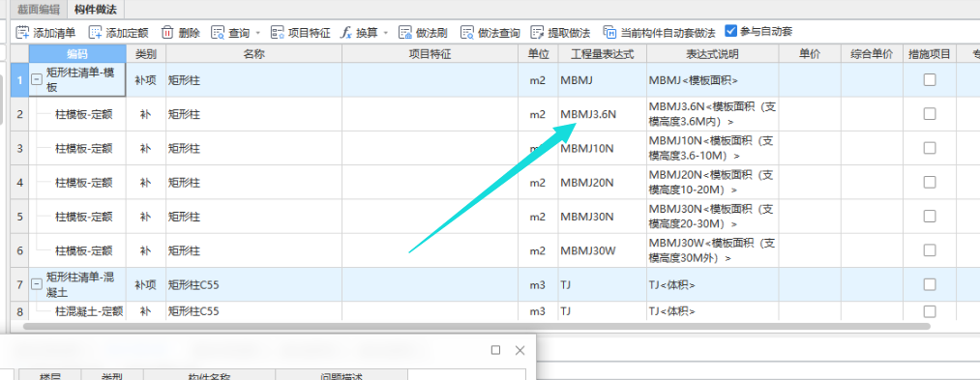Select row number 4 header

(x=20, y=183)
